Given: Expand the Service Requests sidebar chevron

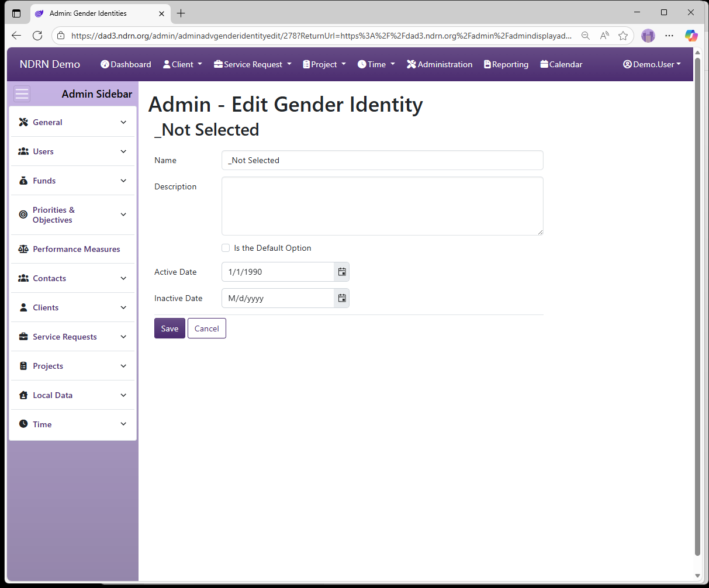Looking at the screenshot, I should tap(123, 337).
